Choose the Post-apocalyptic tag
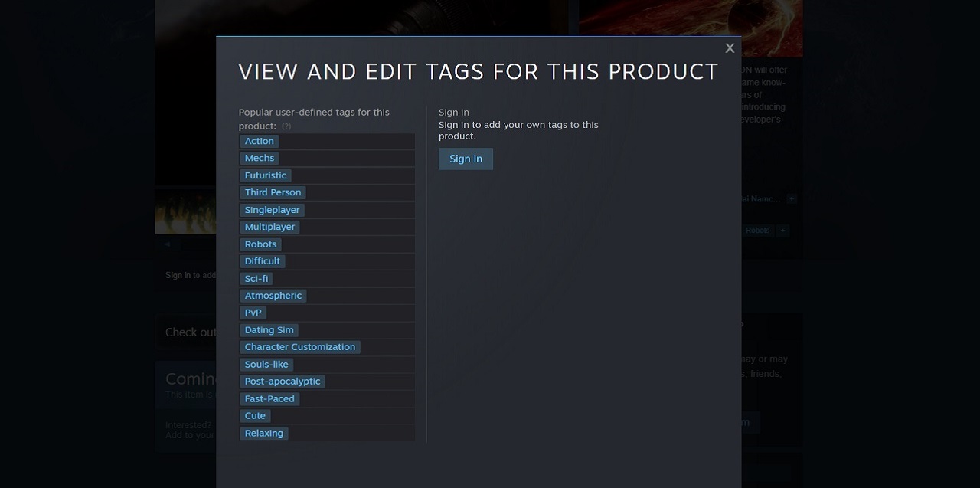980x488 pixels. pyautogui.click(x=283, y=382)
